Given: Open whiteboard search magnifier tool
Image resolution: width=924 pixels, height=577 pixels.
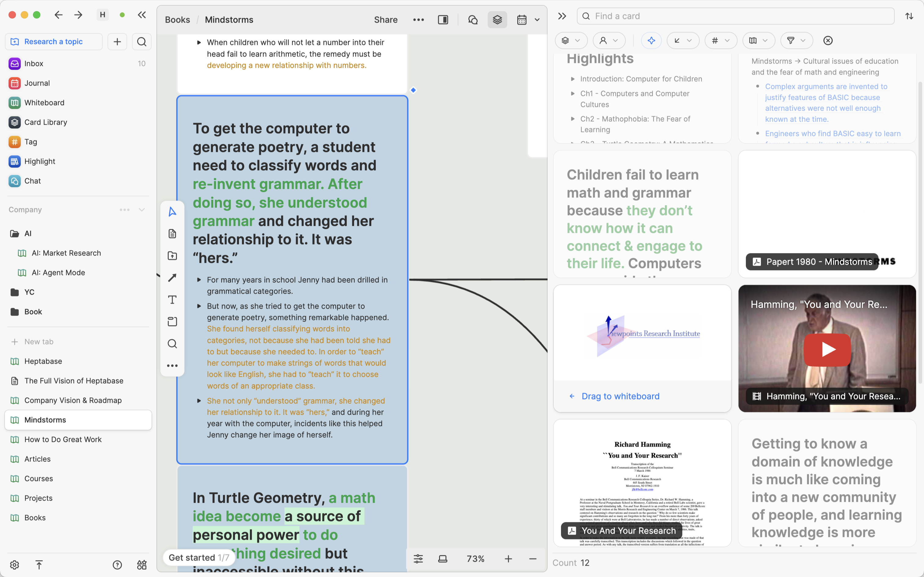Looking at the screenshot, I should 172,344.
